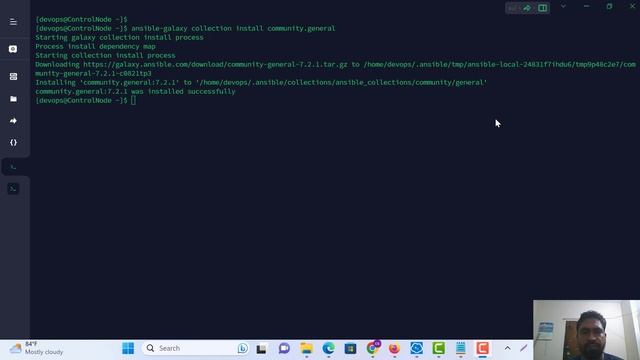The width and height of the screenshot is (640, 360).
Task: Open Google Chrome from the taskbar
Action: [x=372, y=348]
